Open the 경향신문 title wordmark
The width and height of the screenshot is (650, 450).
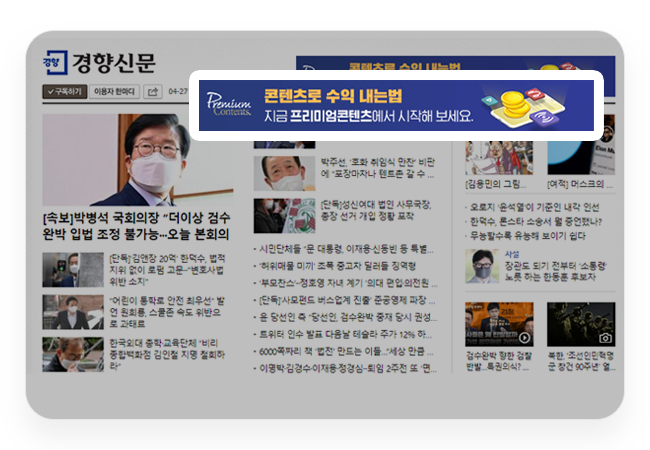coord(114,63)
